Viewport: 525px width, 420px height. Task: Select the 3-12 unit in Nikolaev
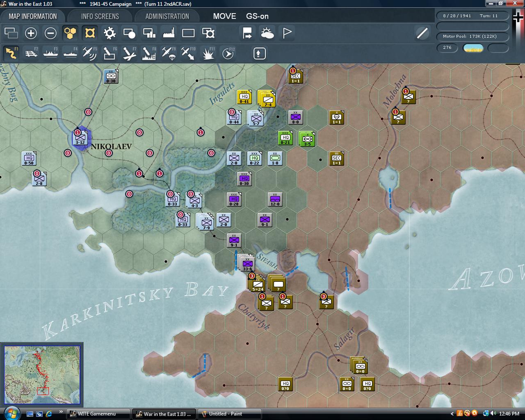(x=80, y=138)
